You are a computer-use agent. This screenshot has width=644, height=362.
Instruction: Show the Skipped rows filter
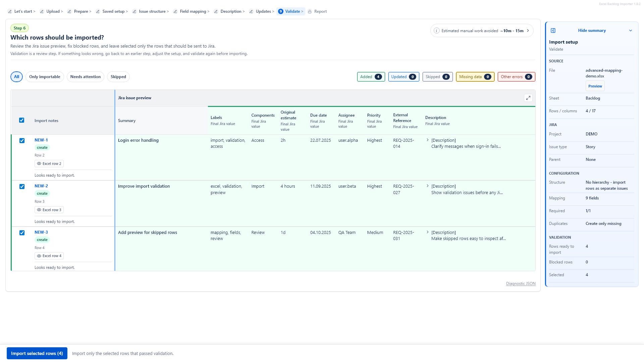(118, 77)
